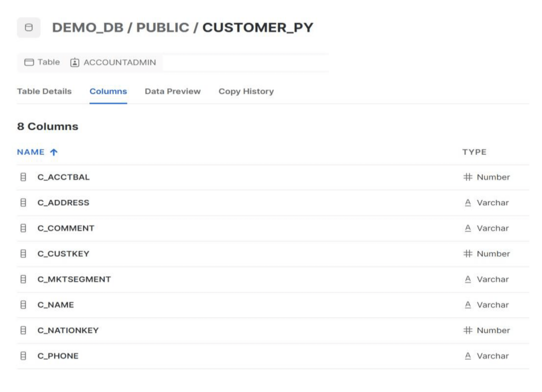Switch to the Table Details tab
This screenshot has height=392, width=542.
(x=44, y=91)
